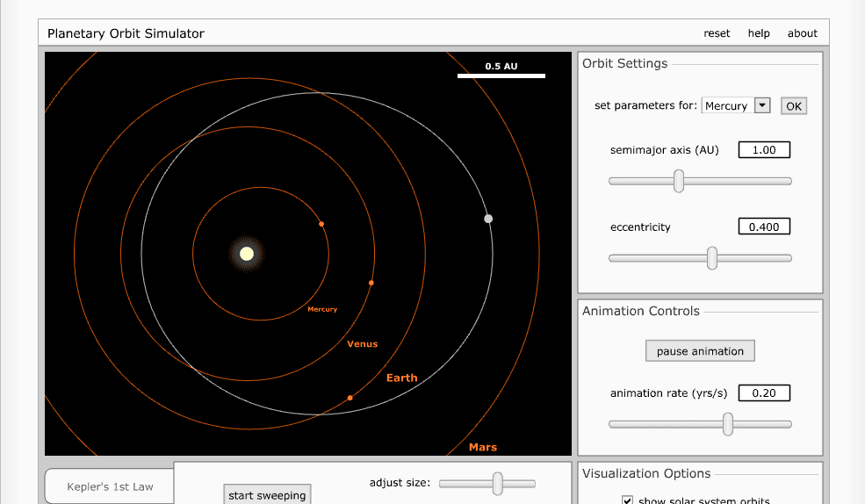Open the reset menu item
The width and height of the screenshot is (865, 504).
coord(717,33)
